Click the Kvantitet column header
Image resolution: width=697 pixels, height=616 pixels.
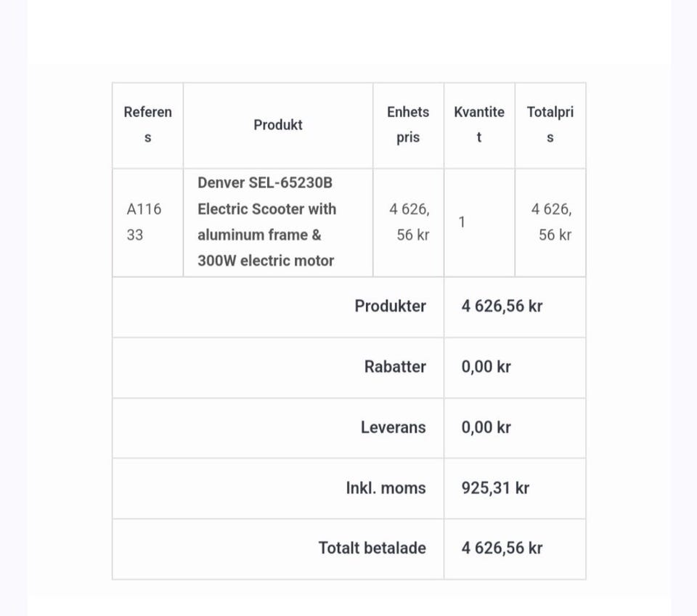pyautogui.click(x=479, y=125)
